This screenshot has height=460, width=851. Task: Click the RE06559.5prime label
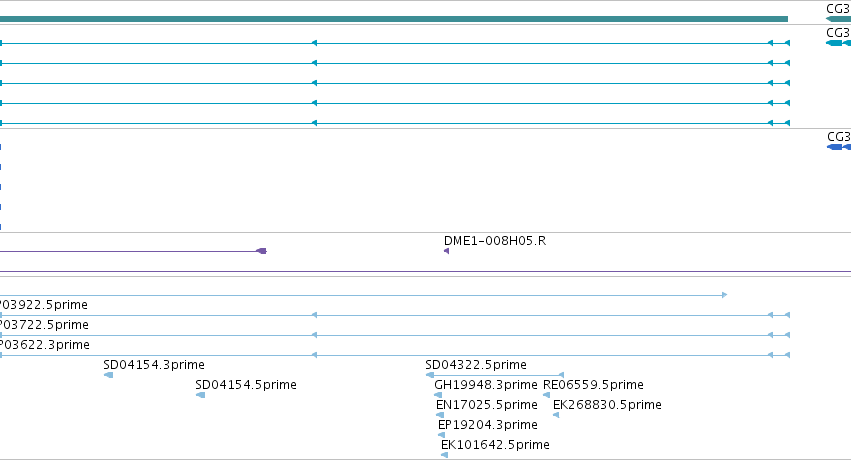pyautogui.click(x=593, y=385)
